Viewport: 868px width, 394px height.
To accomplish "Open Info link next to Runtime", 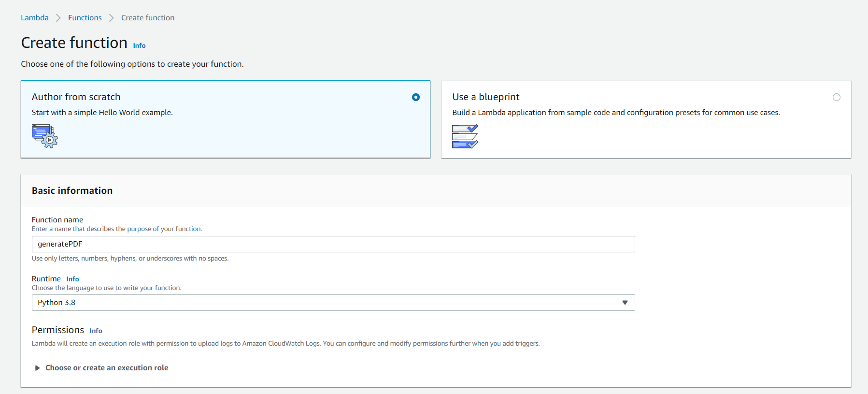I will tap(72, 279).
